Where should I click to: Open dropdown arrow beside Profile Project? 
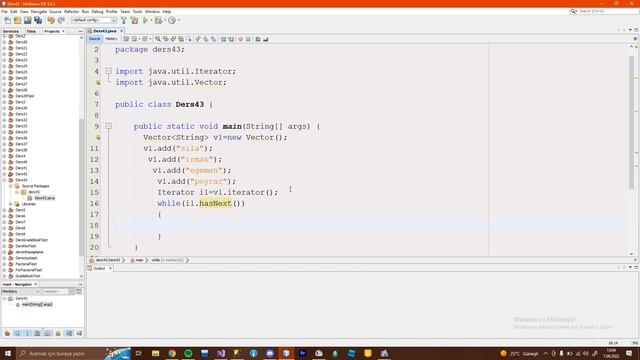click(x=178, y=20)
